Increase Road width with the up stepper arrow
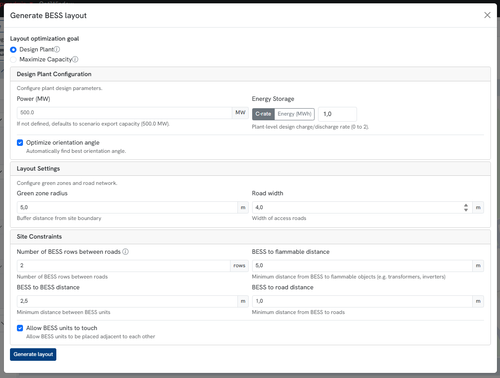Image resolution: width=500 pixels, height=378 pixels. pyautogui.click(x=466, y=205)
